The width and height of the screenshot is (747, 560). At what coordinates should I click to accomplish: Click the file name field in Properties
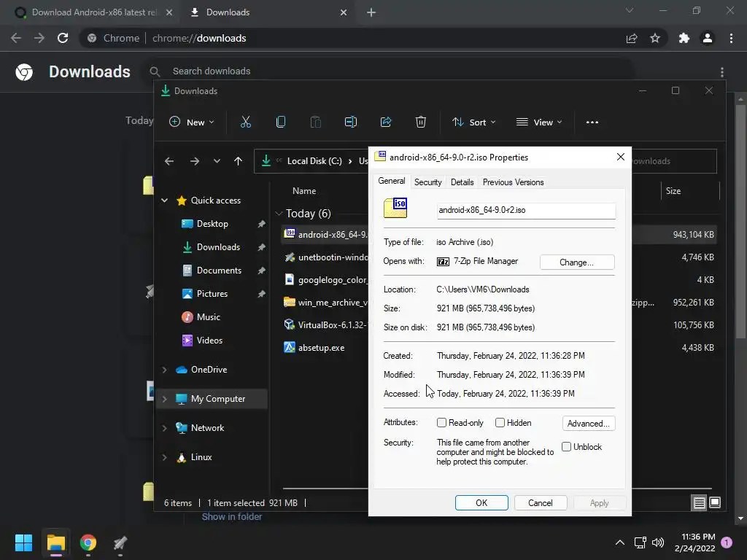[x=526, y=211]
